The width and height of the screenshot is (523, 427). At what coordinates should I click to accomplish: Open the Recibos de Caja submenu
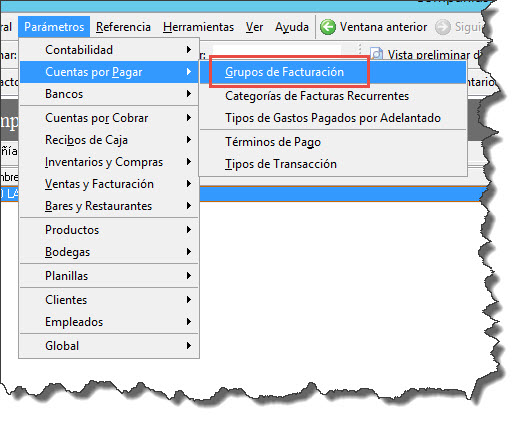point(109,140)
